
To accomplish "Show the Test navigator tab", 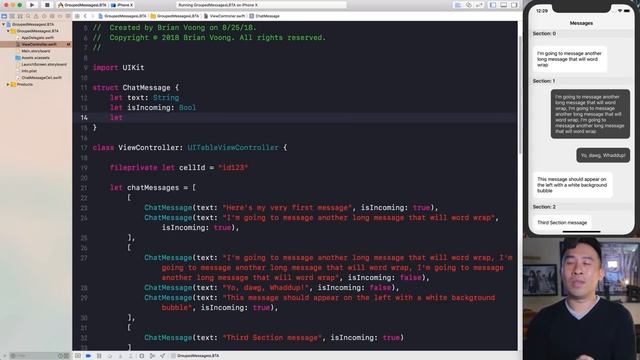I will [44, 16].
